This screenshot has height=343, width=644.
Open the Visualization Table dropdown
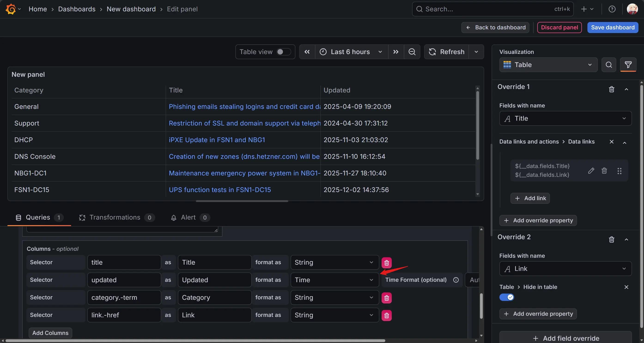point(548,65)
